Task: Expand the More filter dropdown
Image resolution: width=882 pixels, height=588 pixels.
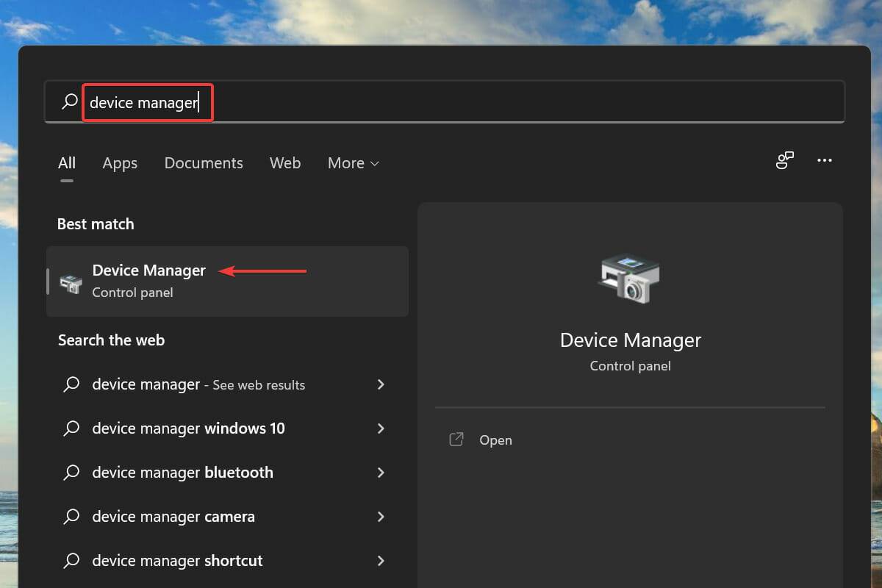Action: coord(354,163)
